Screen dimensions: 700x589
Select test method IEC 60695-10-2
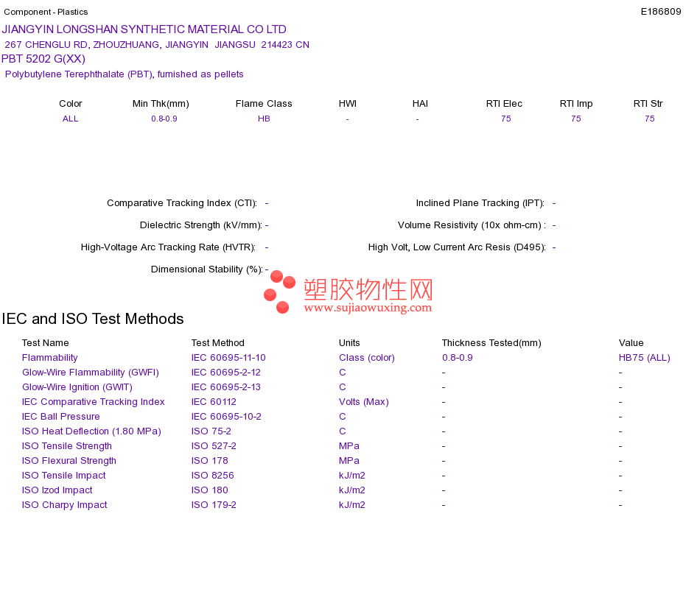226,416
